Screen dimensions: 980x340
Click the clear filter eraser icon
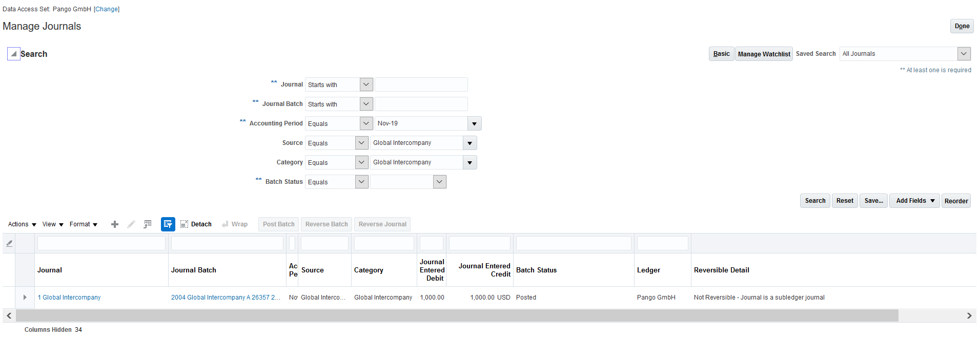pos(9,243)
